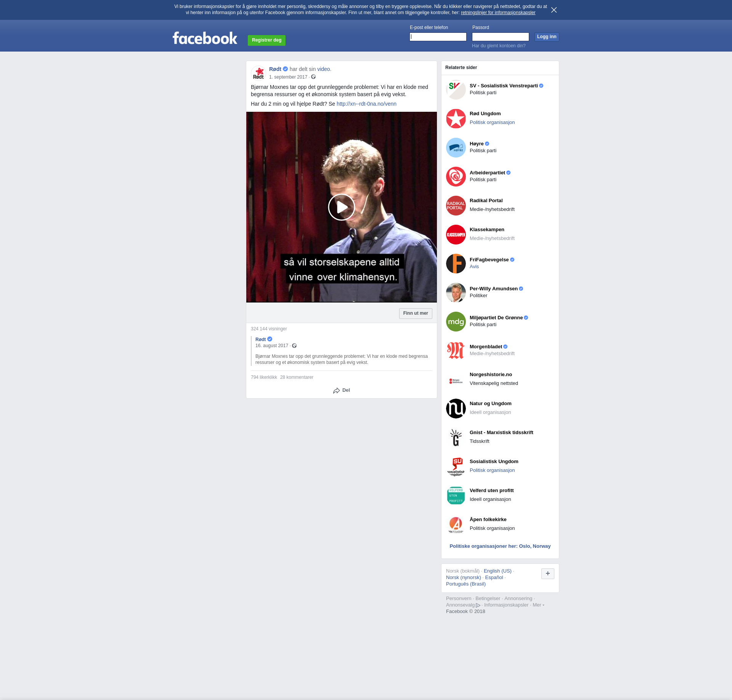Switch language to English (US)
Image resolution: width=732 pixels, height=700 pixels.
point(498,571)
